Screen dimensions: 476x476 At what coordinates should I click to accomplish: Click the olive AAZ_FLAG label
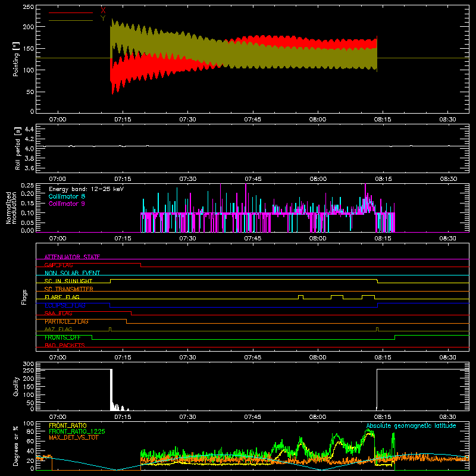coord(58,330)
